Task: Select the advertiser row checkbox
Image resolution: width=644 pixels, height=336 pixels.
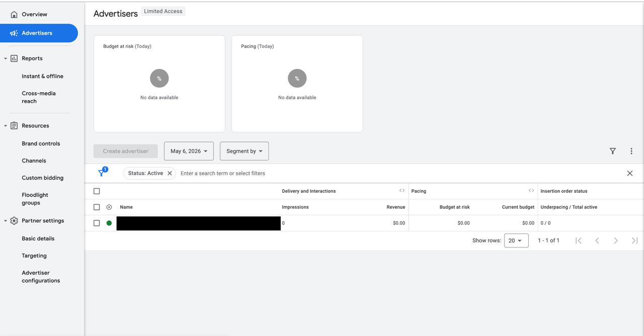Action: coord(97,223)
